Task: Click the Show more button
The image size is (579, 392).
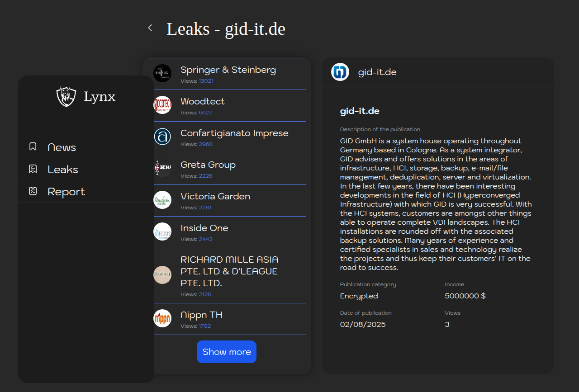Action: 227,352
